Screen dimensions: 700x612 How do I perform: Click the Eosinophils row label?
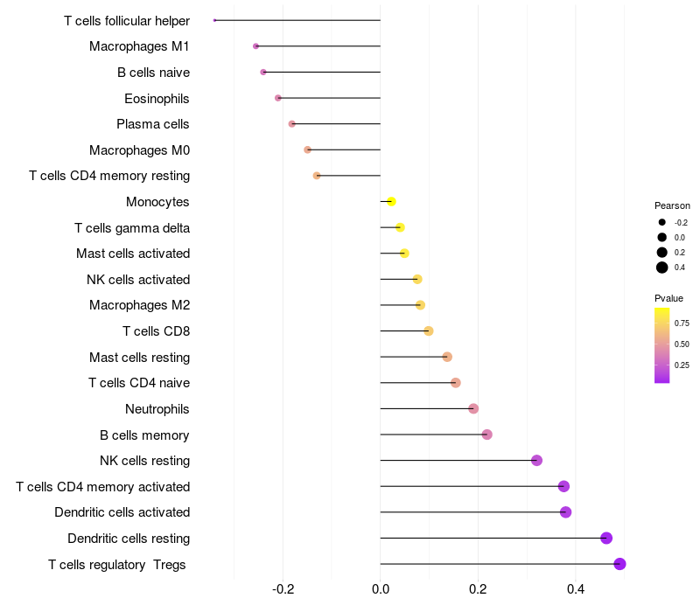click(x=157, y=99)
